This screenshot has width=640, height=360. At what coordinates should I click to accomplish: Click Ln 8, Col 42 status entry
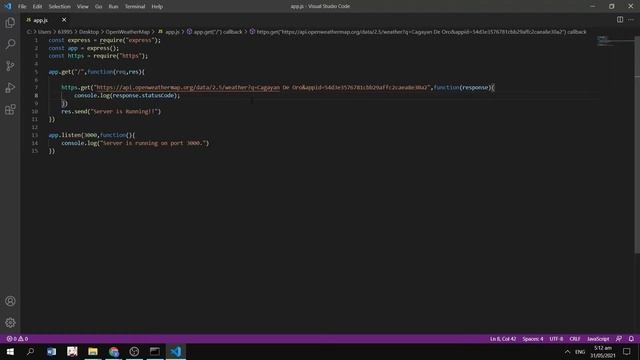pyautogui.click(x=503, y=339)
